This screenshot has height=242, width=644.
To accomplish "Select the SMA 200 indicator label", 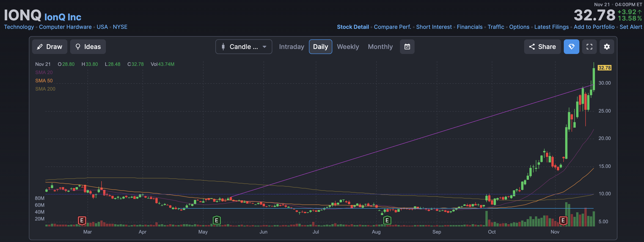I will pos(45,89).
